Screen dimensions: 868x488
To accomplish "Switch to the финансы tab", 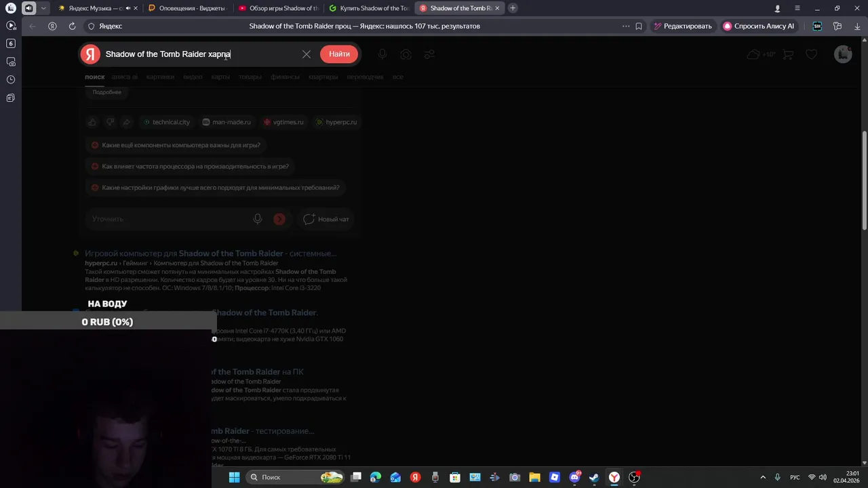I will point(285,77).
